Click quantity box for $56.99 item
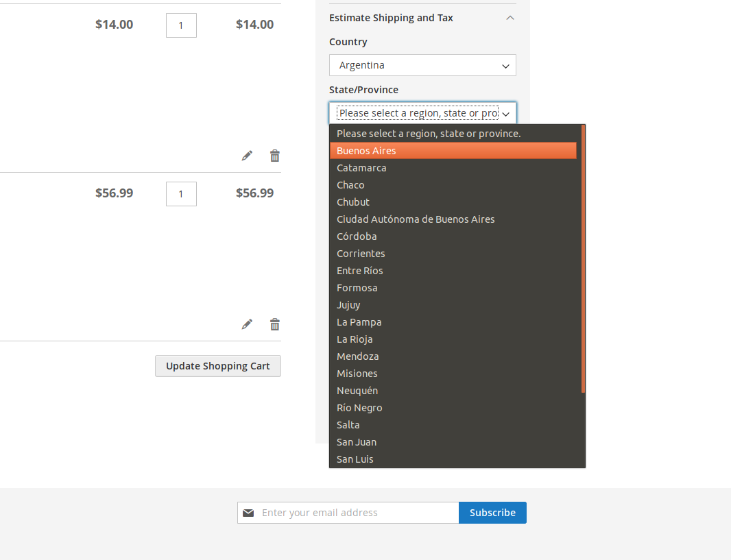 pyautogui.click(x=181, y=194)
